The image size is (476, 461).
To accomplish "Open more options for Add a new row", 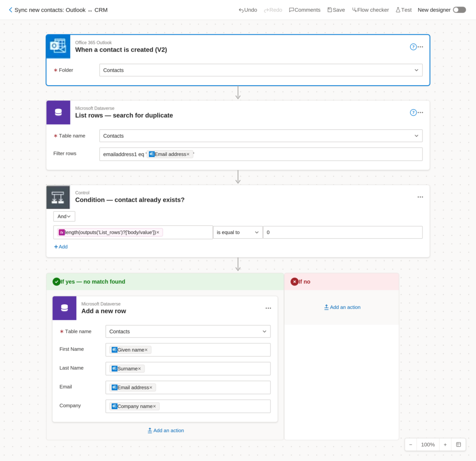I will 268,308.
